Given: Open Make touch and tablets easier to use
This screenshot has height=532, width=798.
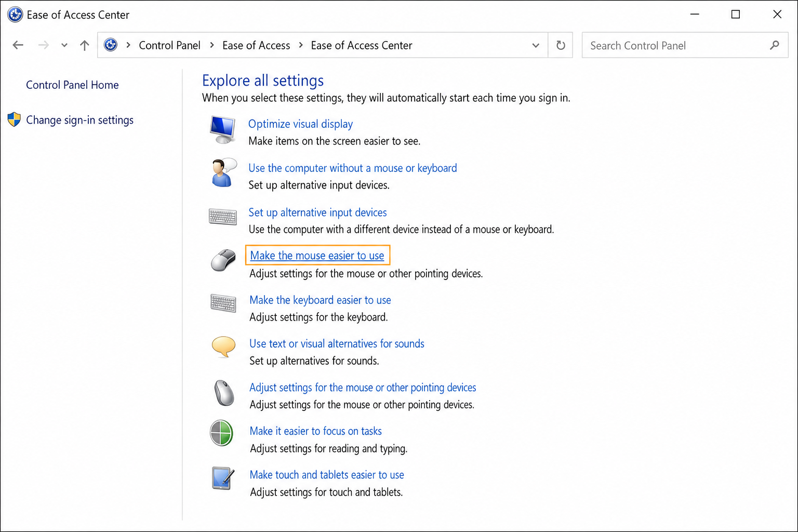Looking at the screenshot, I should point(327,474).
